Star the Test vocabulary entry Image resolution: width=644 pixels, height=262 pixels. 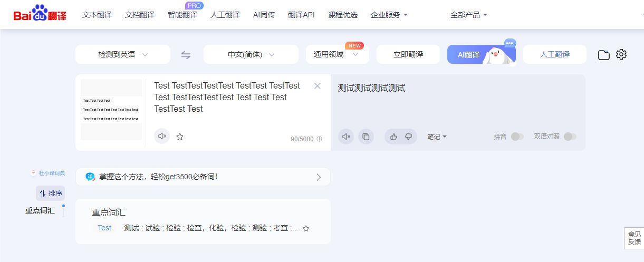[x=306, y=229]
